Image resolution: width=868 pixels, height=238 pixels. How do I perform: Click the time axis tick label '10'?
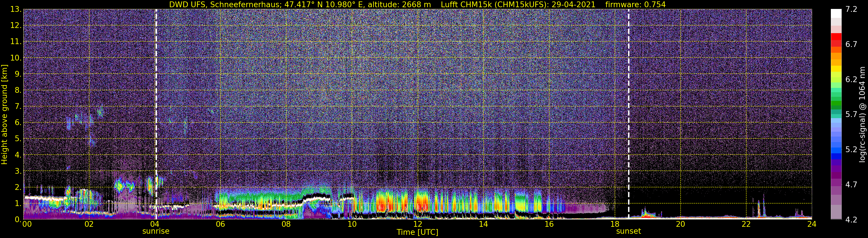click(352, 224)
